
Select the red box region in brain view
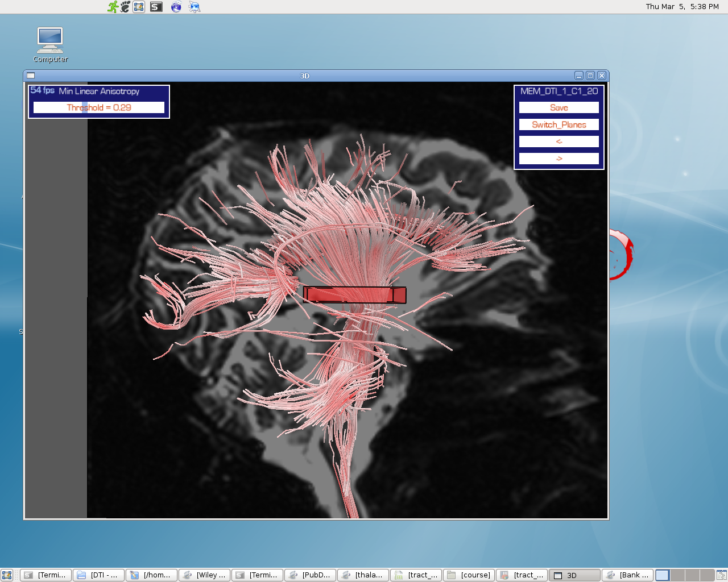(x=354, y=295)
